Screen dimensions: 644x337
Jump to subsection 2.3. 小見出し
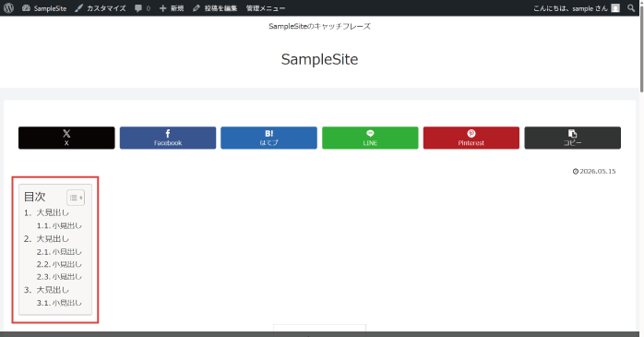point(59,277)
